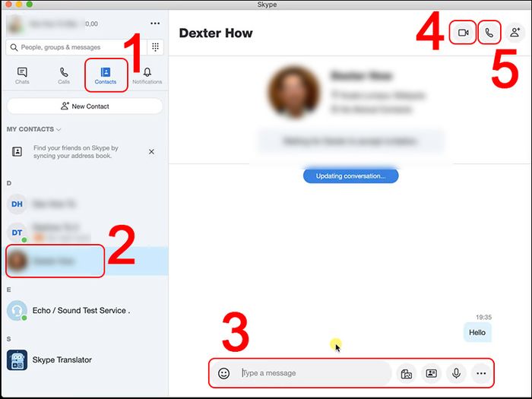
Task: Add people to the conversation icon
Action: tap(515, 33)
